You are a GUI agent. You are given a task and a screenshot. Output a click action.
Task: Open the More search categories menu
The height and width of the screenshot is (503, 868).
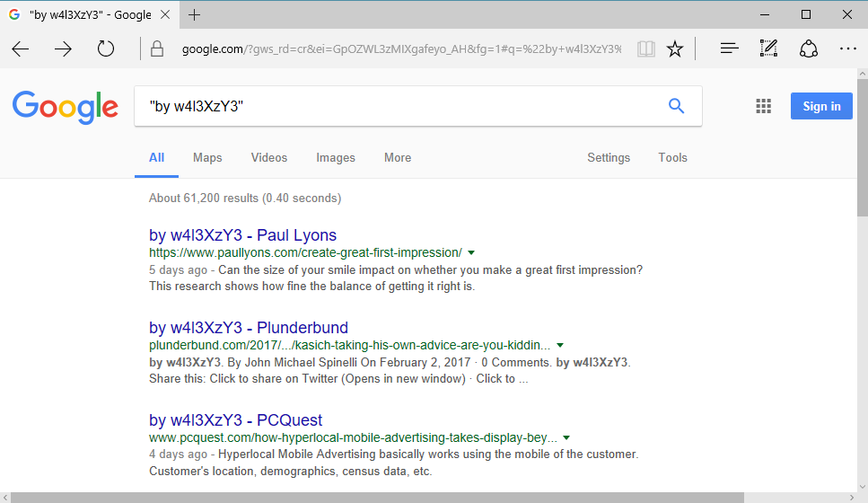[398, 157]
